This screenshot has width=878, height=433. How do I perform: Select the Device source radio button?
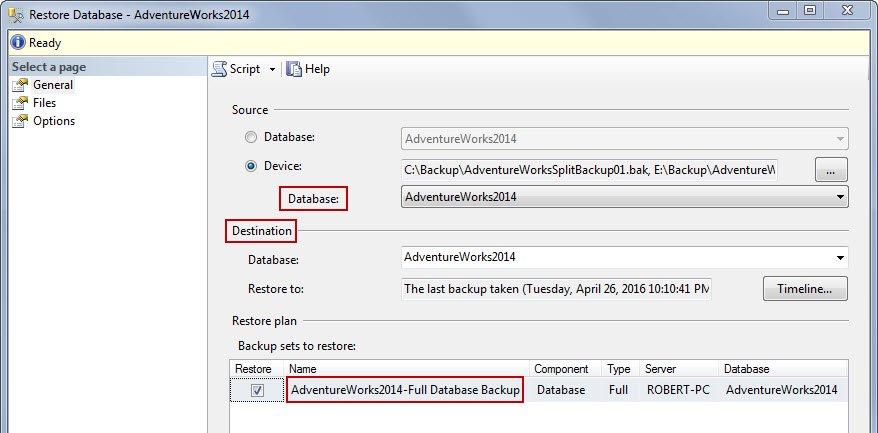pos(252,166)
